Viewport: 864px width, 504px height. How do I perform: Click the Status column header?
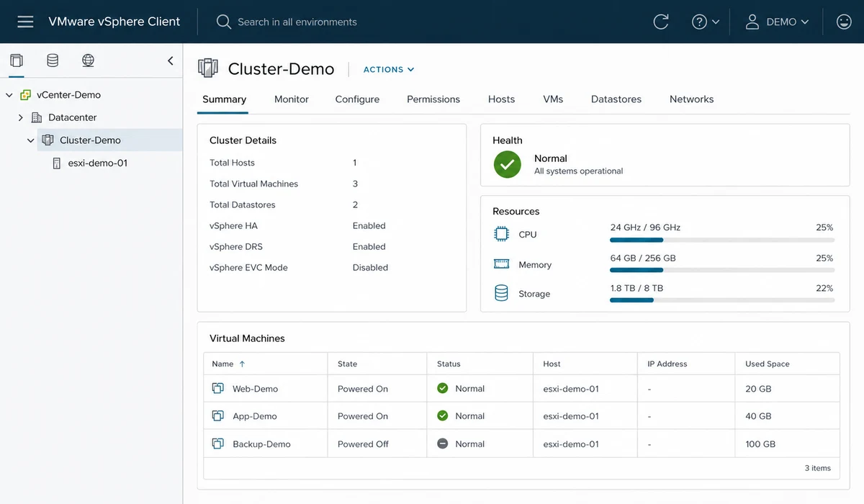[x=480, y=364]
